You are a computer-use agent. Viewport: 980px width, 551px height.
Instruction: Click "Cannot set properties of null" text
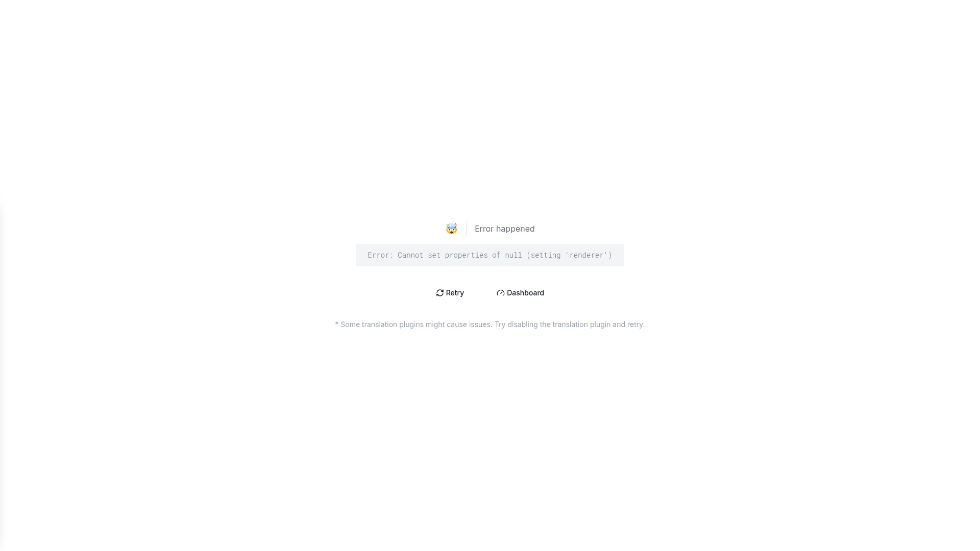pyautogui.click(x=460, y=255)
